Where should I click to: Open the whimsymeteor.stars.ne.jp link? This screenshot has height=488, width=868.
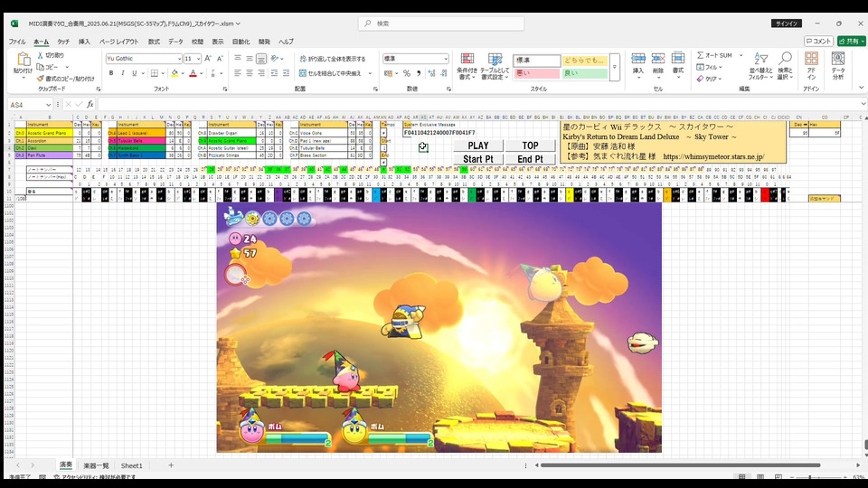713,156
